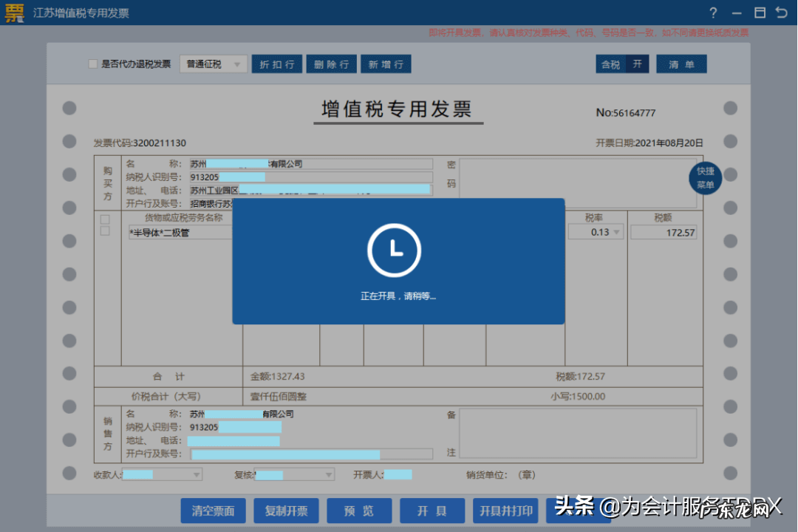
Task: Click the back arrow icon in title bar
Action: pos(781,13)
